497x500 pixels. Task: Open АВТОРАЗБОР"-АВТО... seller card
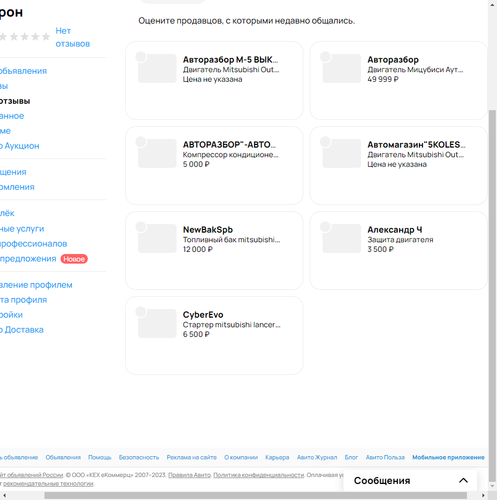[214, 165]
